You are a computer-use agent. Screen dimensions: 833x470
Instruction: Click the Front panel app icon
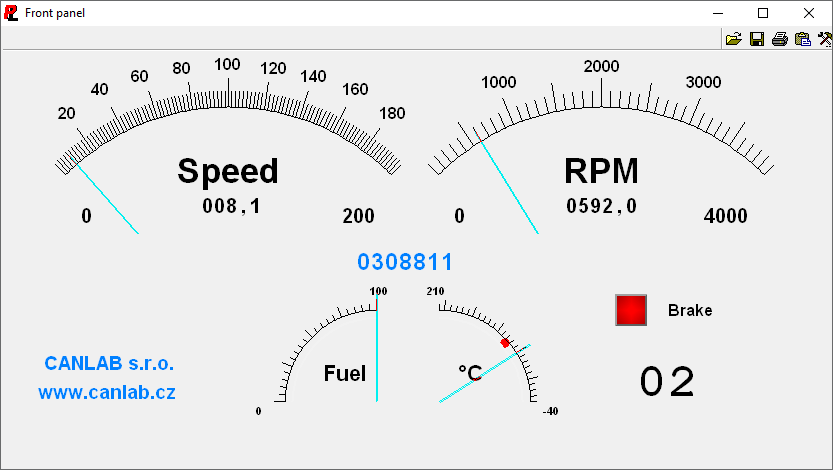click(11, 13)
